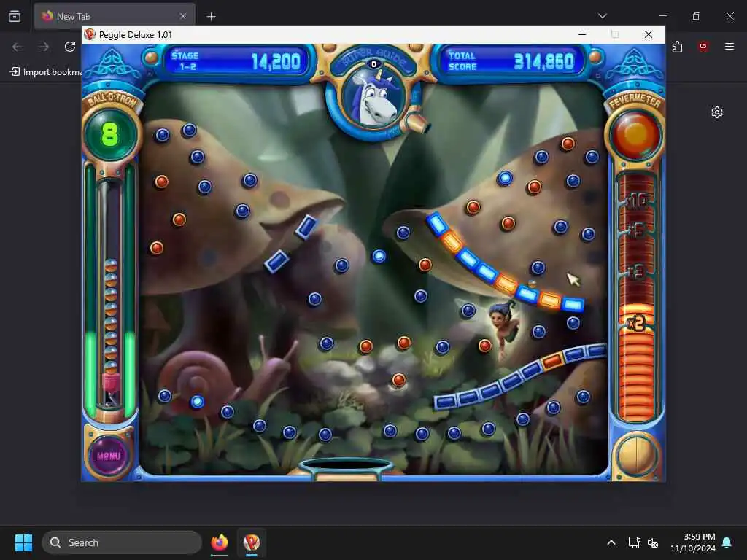Reload the page in Firefox
Viewport: 747px width, 560px height.
(x=70, y=47)
